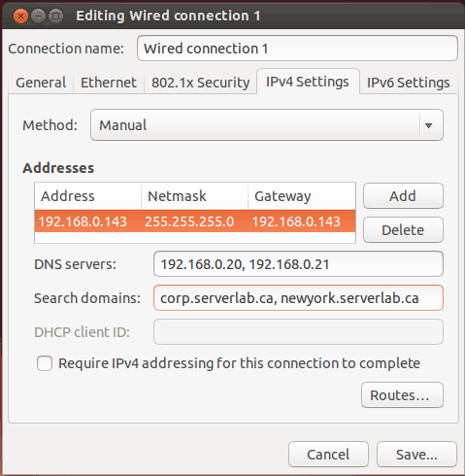Click the Search domains field
The height and width of the screenshot is (476, 465).
298,298
